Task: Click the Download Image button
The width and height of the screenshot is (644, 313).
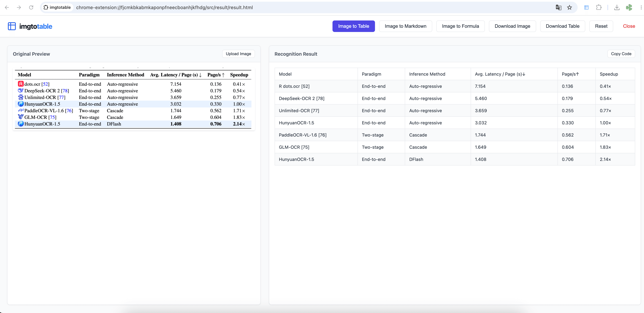Action: coord(512,26)
